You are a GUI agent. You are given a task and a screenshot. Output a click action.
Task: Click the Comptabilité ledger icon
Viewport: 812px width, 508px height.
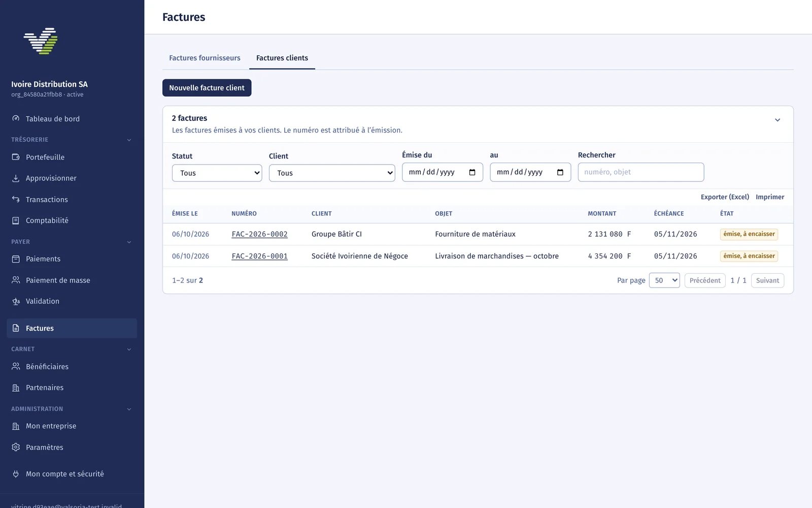[16, 220]
